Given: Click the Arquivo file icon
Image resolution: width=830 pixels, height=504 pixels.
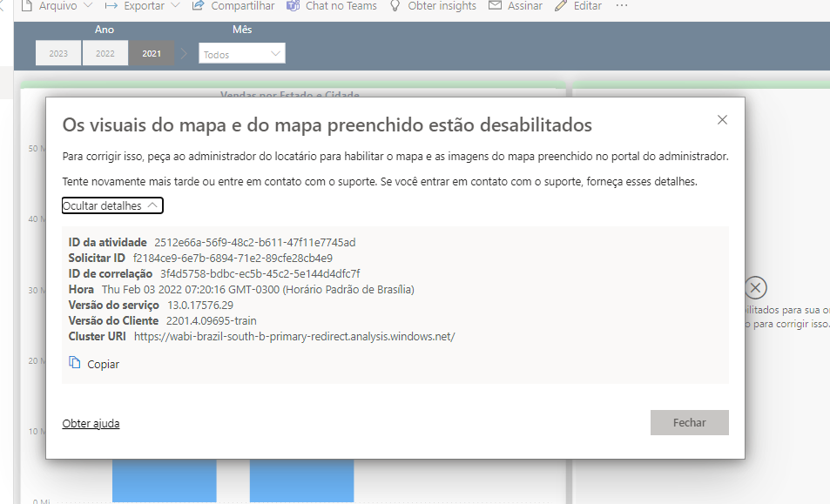Looking at the screenshot, I should 26,6.
